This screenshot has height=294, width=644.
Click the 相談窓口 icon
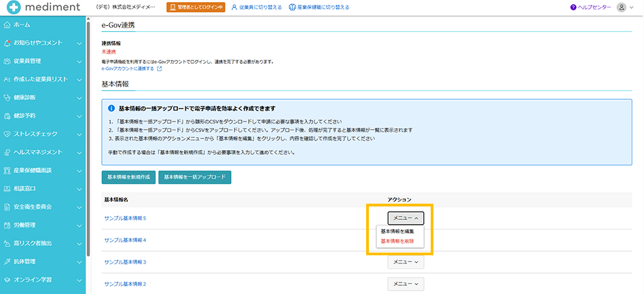[x=7, y=189]
